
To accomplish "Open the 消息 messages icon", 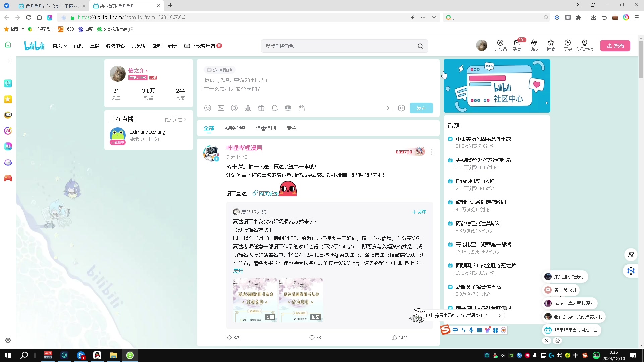I will pyautogui.click(x=517, y=45).
